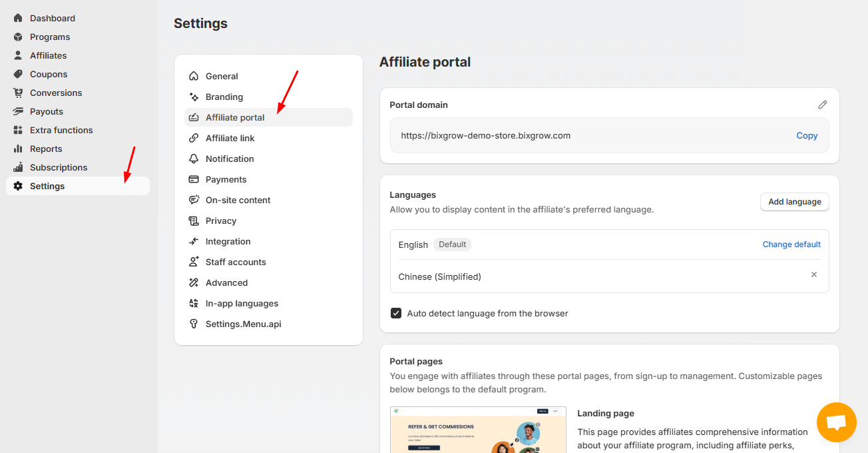Open In-app languages settings
Viewport: 868px width, 453px height.
242,303
